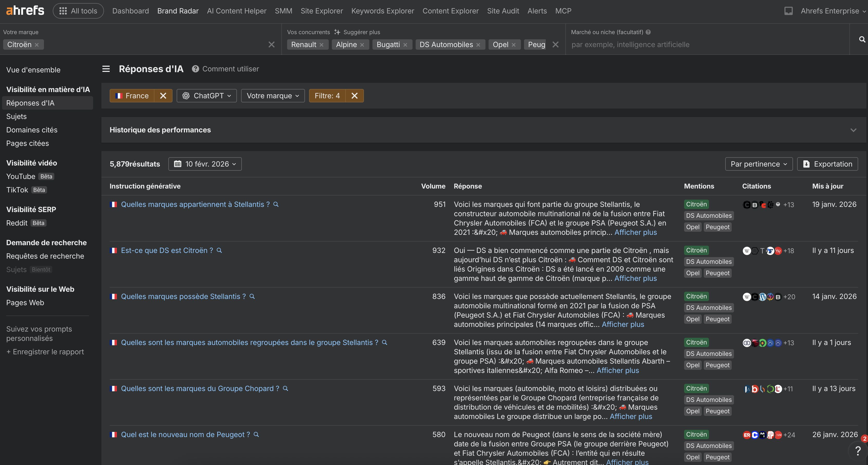Click the calendar icon on the date selector
This screenshot has height=465, width=868.
pos(178,164)
